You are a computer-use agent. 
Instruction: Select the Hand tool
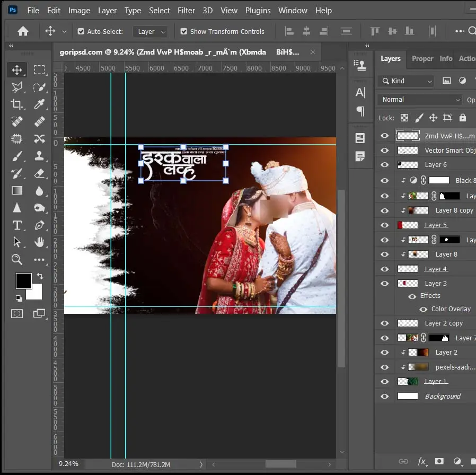39,242
